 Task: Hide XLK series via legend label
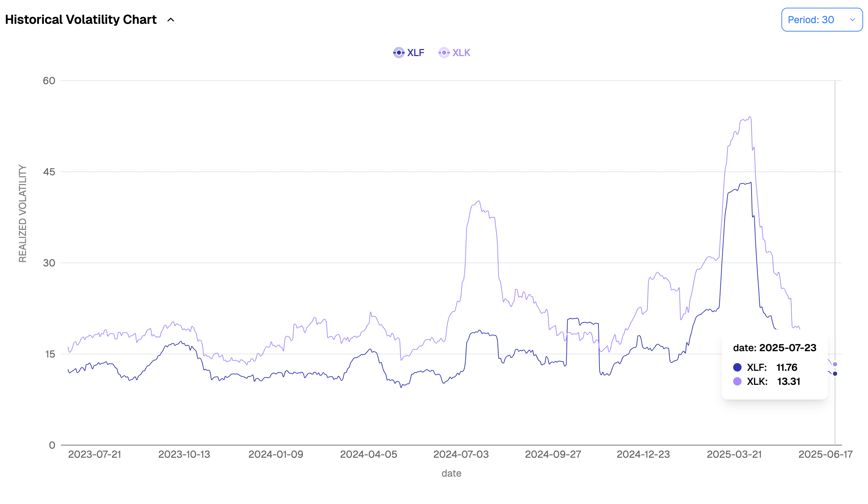[x=461, y=53]
